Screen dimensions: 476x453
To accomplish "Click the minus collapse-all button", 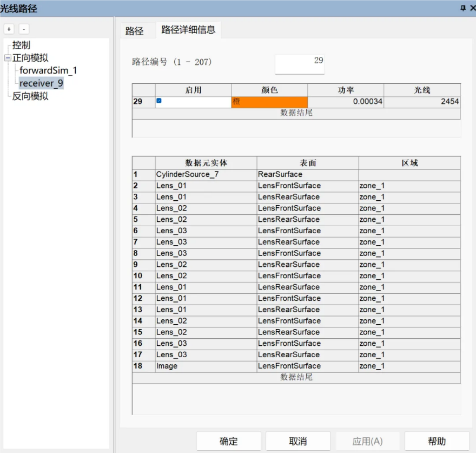I will (x=24, y=29).
